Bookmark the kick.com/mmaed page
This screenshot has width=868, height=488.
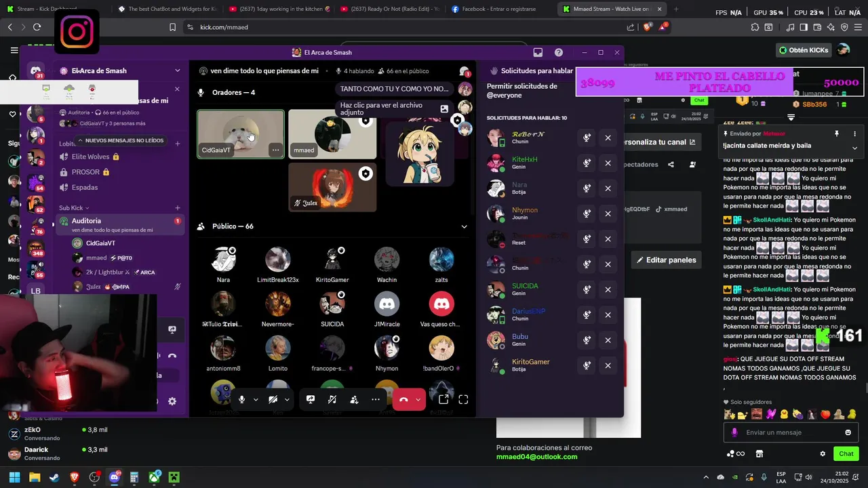pyautogui.click(x=172, y=27)
